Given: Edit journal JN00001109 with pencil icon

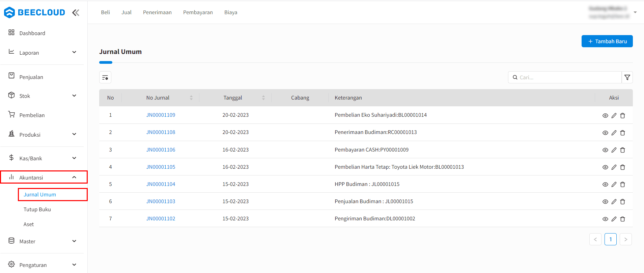Looking at the screenshot, I should 614,115.
